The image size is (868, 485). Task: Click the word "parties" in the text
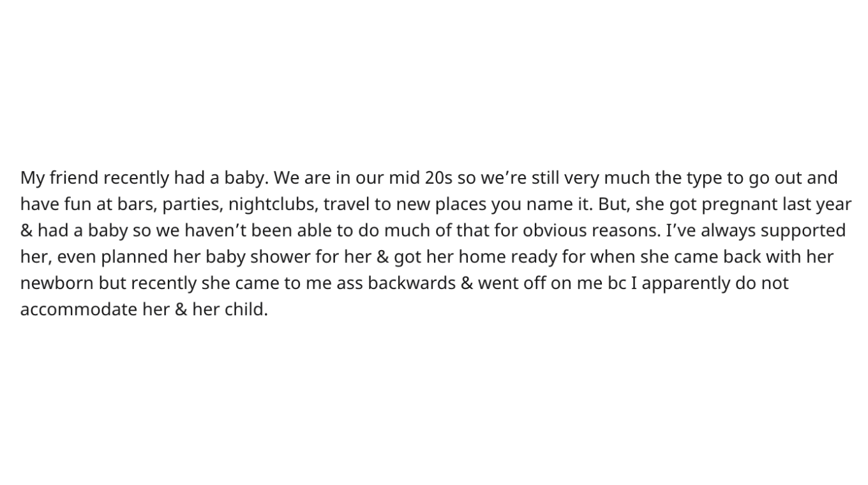190,204
